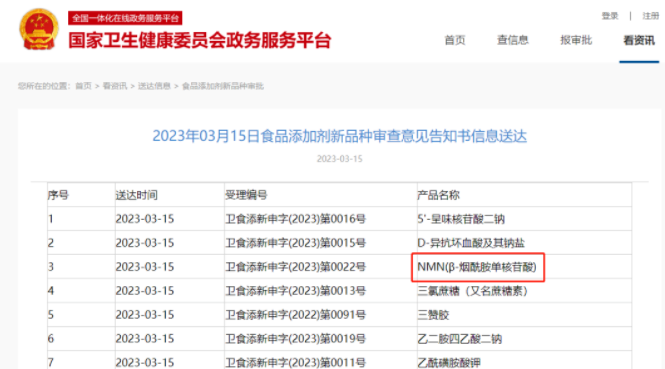Click the national emblem logo
This screenshot has width=665, height=369.
(39, 30)
